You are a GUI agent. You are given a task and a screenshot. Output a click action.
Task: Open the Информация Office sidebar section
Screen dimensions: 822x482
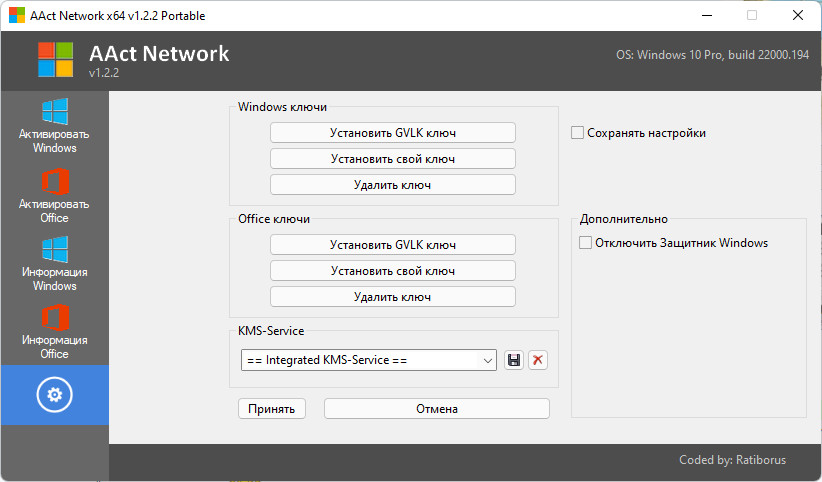coord(54,332)
